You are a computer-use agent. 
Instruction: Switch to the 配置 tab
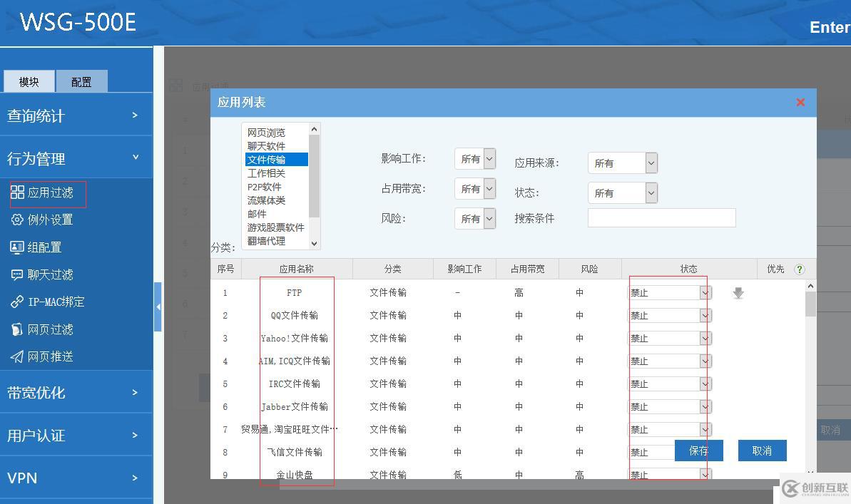81,81
